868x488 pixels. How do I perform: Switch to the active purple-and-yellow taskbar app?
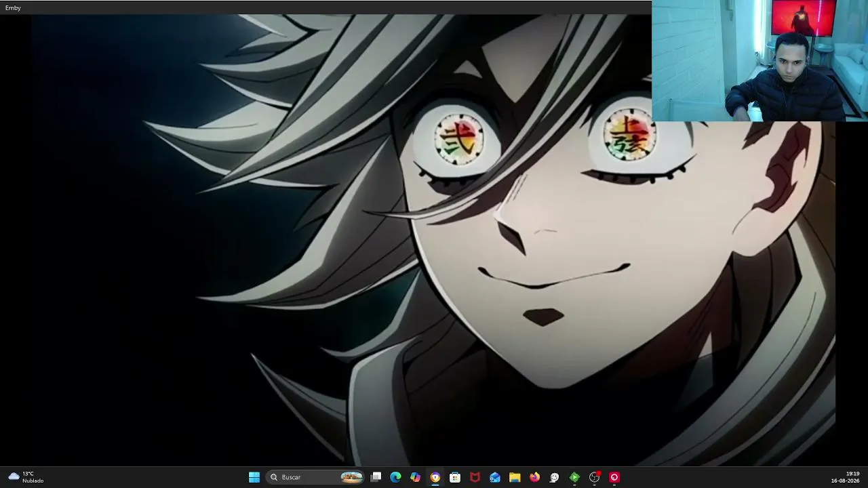click(x=435, y=477)
